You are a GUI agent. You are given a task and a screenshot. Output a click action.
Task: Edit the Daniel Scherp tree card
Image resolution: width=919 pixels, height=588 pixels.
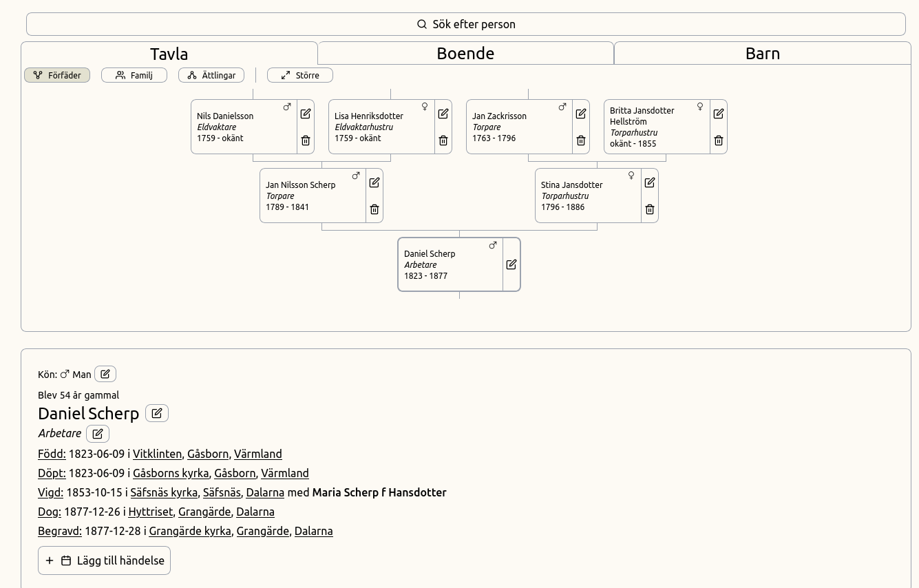pyautogui.click(x=511, y=264)
